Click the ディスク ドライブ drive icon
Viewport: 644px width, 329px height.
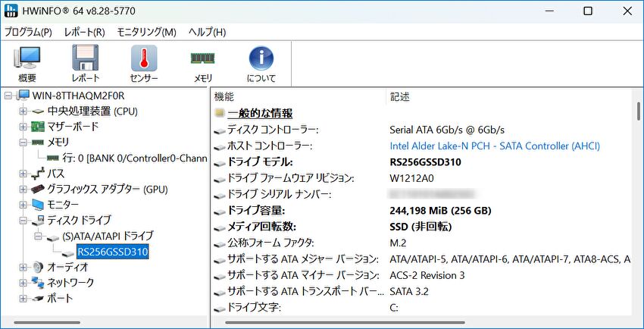pyautogui.click(x=38, y=221)
